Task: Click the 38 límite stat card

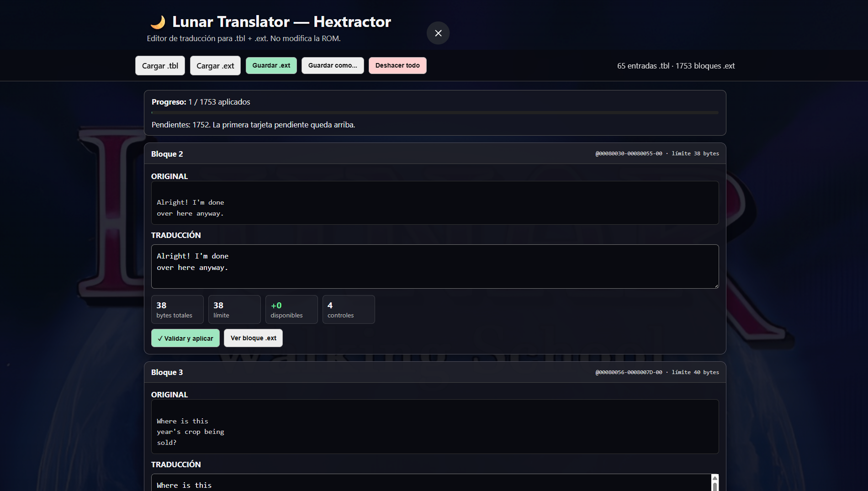Action: [234, 309]
